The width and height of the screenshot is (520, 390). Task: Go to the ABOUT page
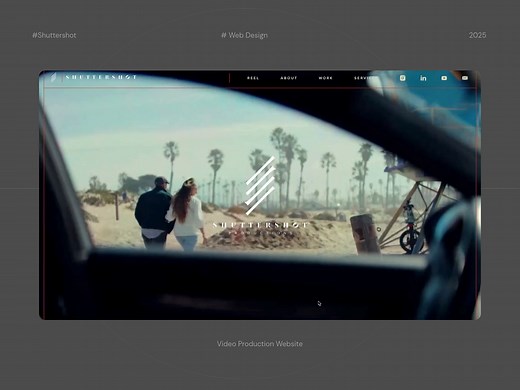[289, 78]
